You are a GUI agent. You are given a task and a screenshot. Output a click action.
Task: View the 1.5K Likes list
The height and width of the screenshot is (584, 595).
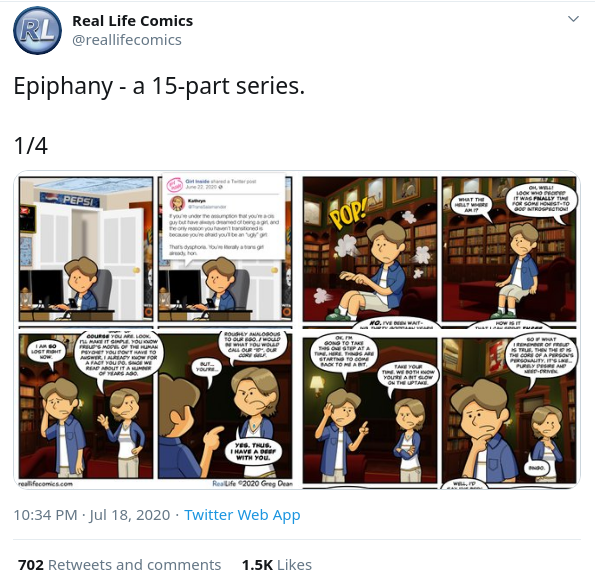click(x=277, y=565)
